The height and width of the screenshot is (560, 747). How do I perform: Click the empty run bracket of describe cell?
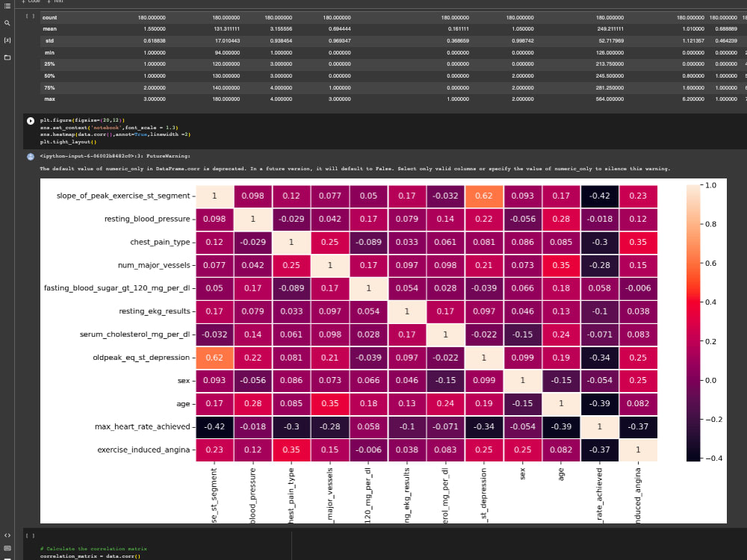30,16
